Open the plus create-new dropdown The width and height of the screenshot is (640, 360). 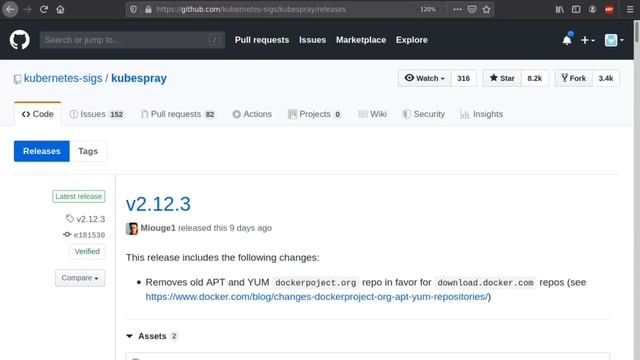[x=588, y=40]
